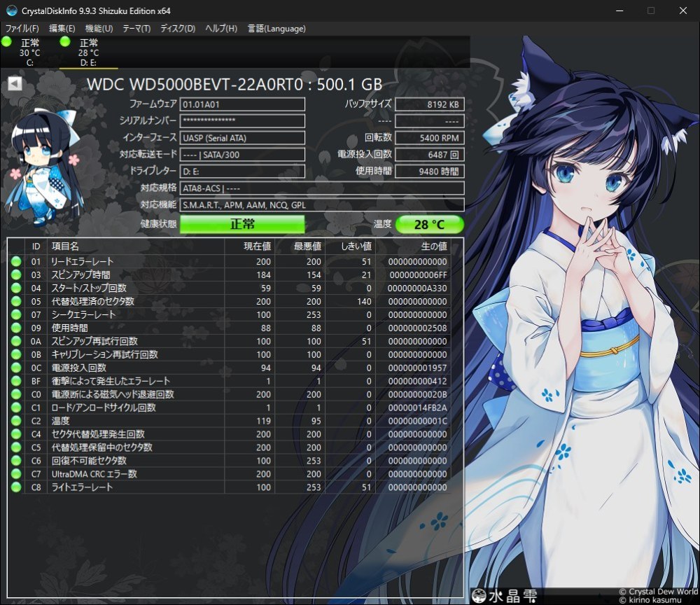Click the Crystal Dew World copyright link
The image size is (700, 605).
click(659, 592)
